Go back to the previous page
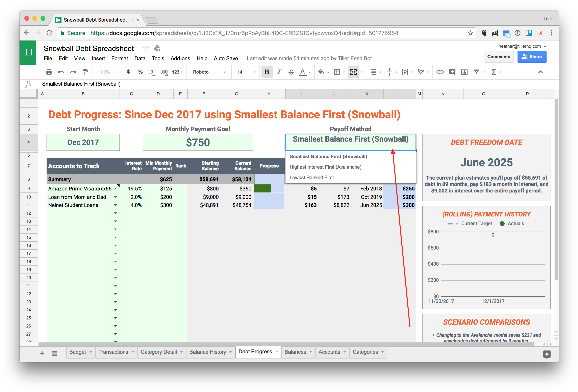Screen dimensions: 578x392 pos(27,33)
